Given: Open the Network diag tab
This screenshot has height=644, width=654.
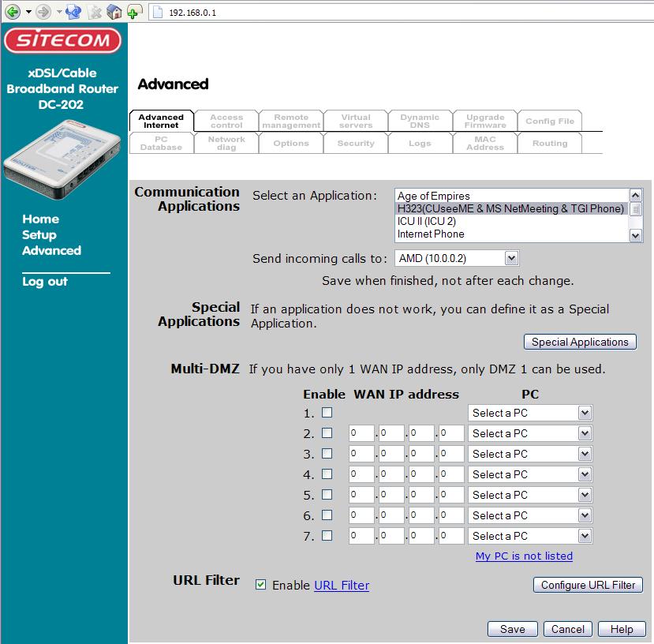Looking at the screenshot, I should [x=226, y=143].
